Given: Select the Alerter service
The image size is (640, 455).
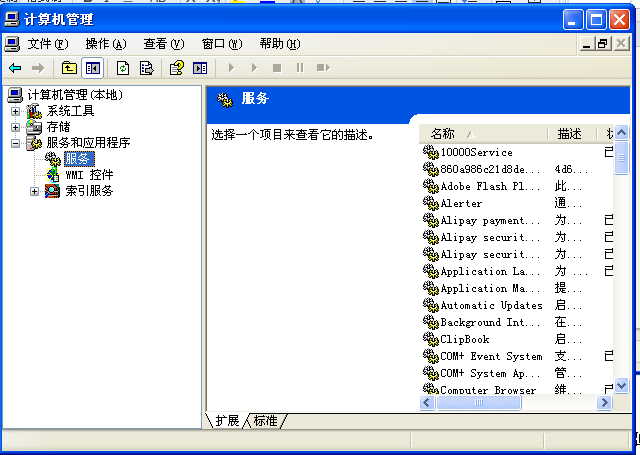Looking at the screenshot, I should click(461, 203).
